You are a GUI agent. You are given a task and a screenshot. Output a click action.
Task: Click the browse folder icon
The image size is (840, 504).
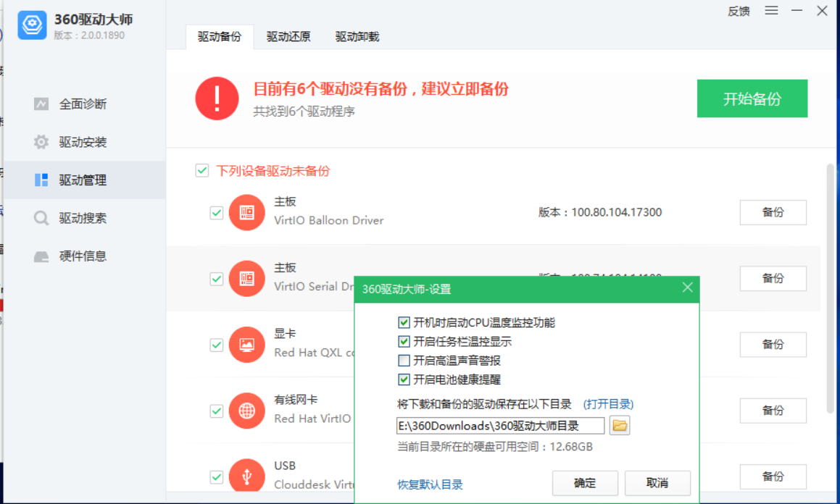[619, 425]
